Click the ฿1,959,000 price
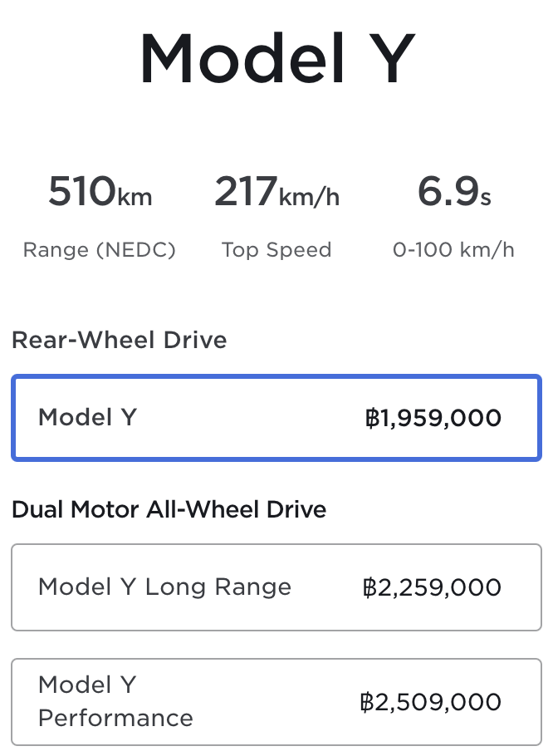The height and width of the screenshot is (756, 553). pyautogui.click(x=433, y=418)
